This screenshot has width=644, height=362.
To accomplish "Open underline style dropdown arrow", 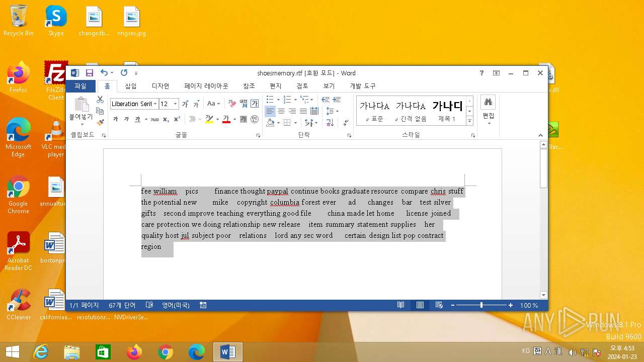I will click(x=146, y=119).
